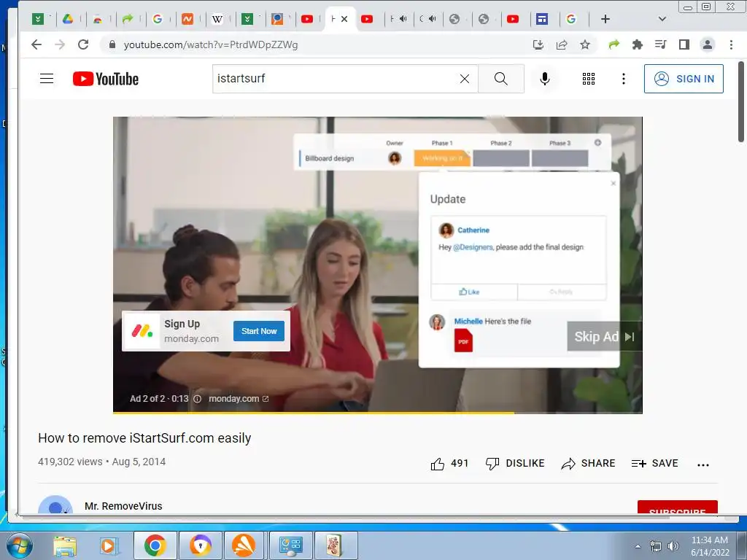Click the page vertical scrollbar
Viewport: 747px width, 560px height.
point(741,101)
